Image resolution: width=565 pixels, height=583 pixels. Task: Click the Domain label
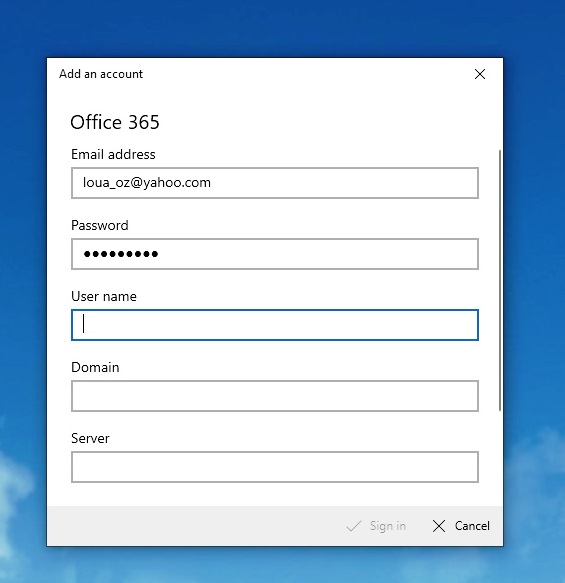click(95, 367)
